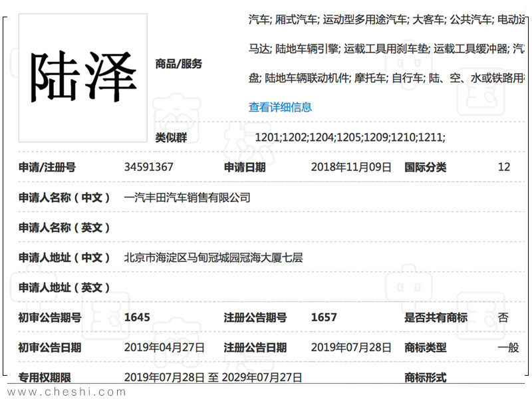Click the application date 2018年11月09日
Viewport: 532px width, 399px height.
351,167
